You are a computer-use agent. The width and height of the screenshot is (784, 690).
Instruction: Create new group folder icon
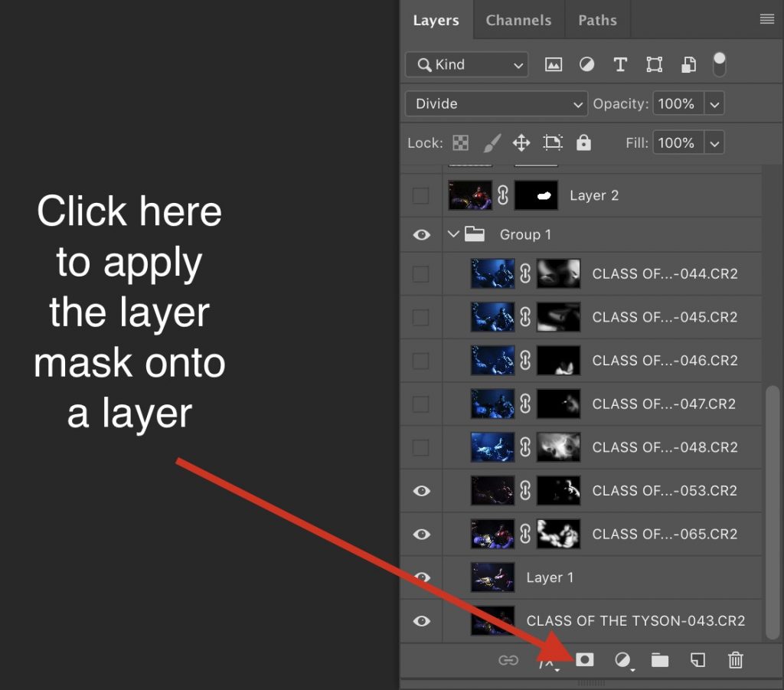[660, 660]
